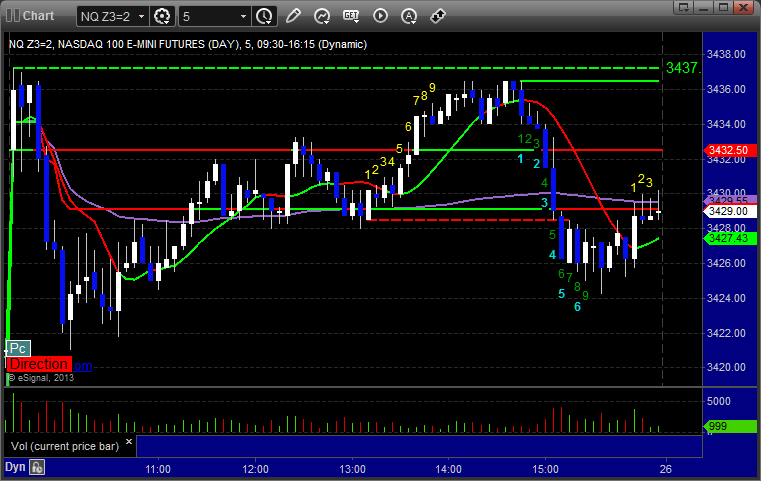Open the chart studies icon menu
The image size is (761, 481).
tap(322, 16)
